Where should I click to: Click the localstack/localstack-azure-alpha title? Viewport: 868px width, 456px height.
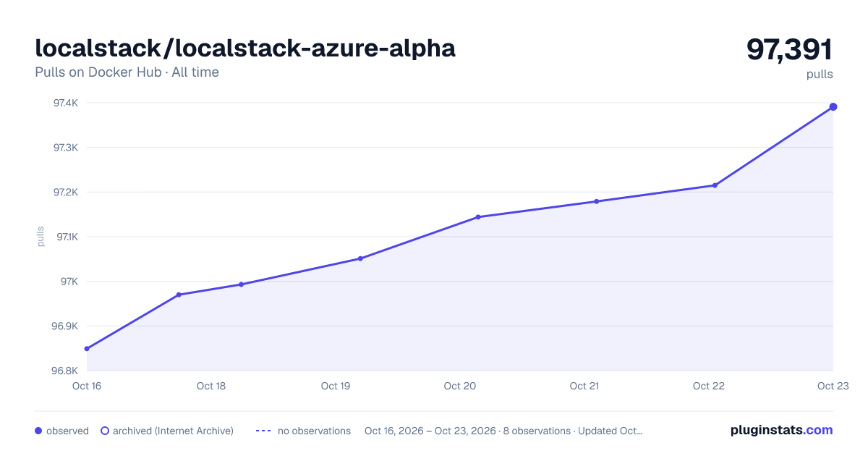pyautogui.click(x=245, y=48)
